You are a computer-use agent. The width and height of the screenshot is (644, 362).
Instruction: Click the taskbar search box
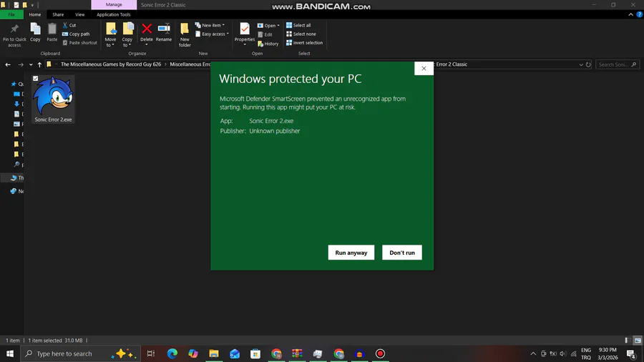point(80,353)
